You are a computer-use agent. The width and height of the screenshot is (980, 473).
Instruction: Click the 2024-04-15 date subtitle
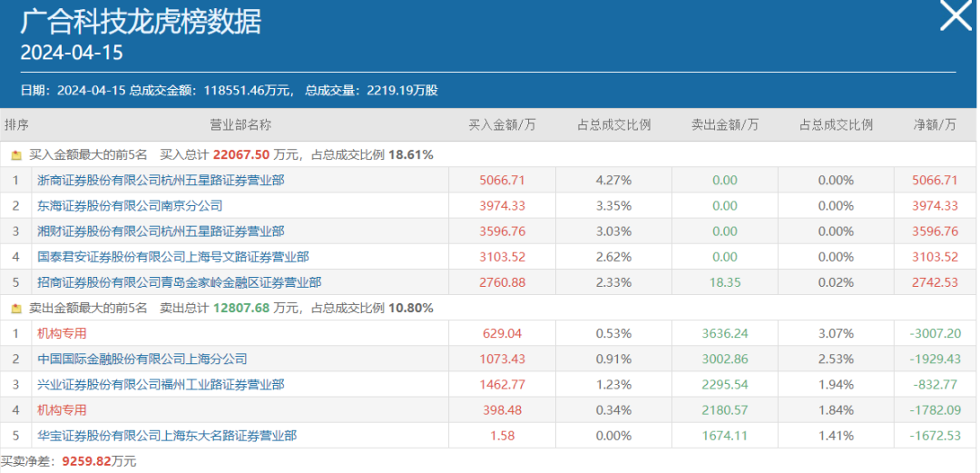point(72,53)
